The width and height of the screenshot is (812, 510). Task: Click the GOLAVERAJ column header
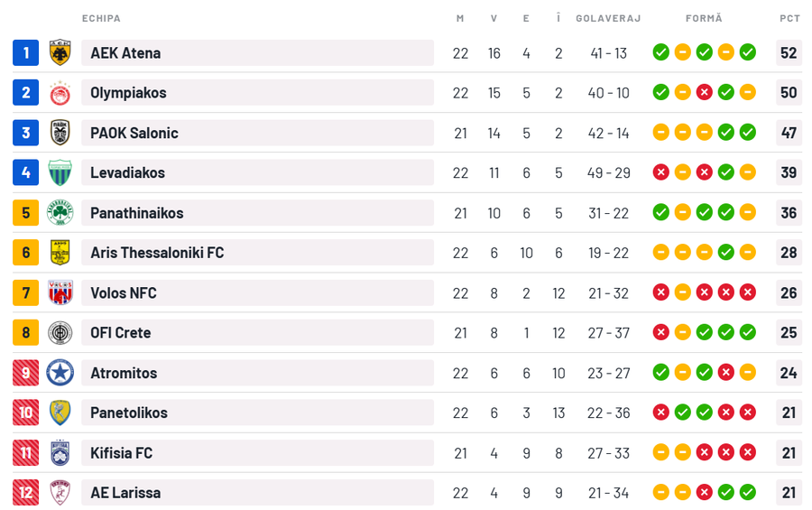pos(608,18)
